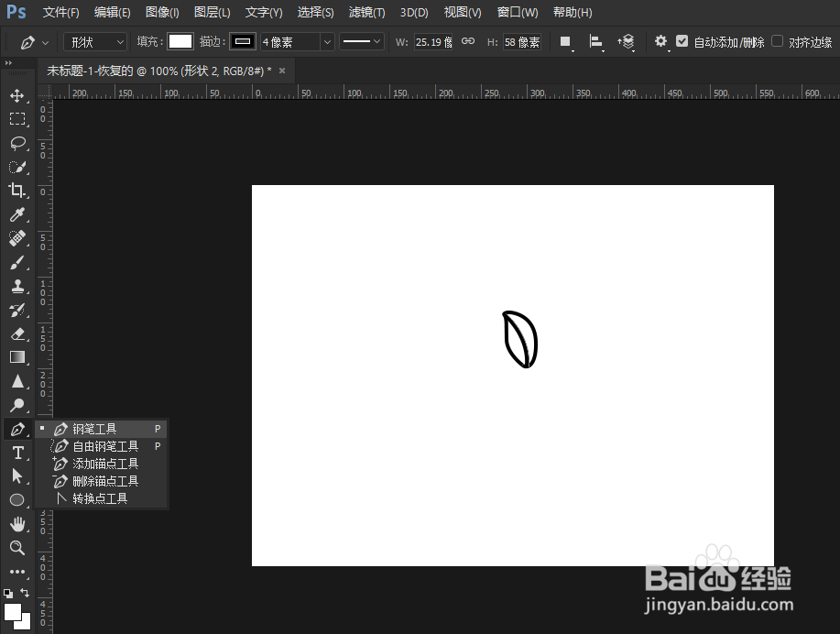Select the Ellipse shape tool
The image size is (840, 634).
pyautogui.click(x=17, y=500)
